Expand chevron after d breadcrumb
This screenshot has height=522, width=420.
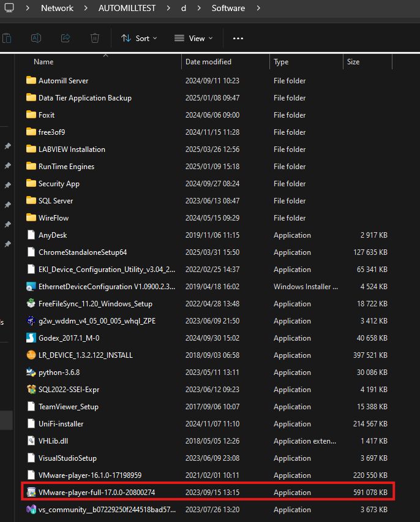point(199,8)
